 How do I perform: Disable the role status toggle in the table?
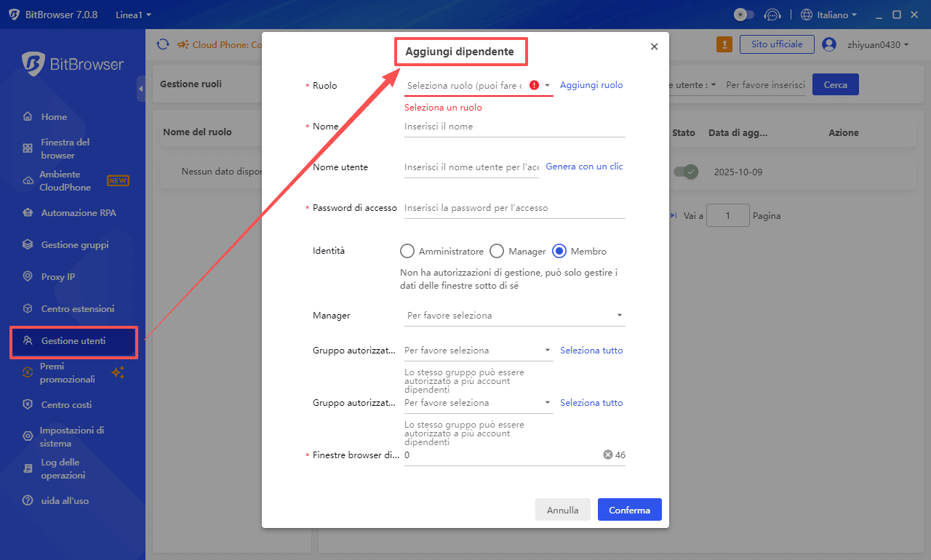(x=684, y=172)
